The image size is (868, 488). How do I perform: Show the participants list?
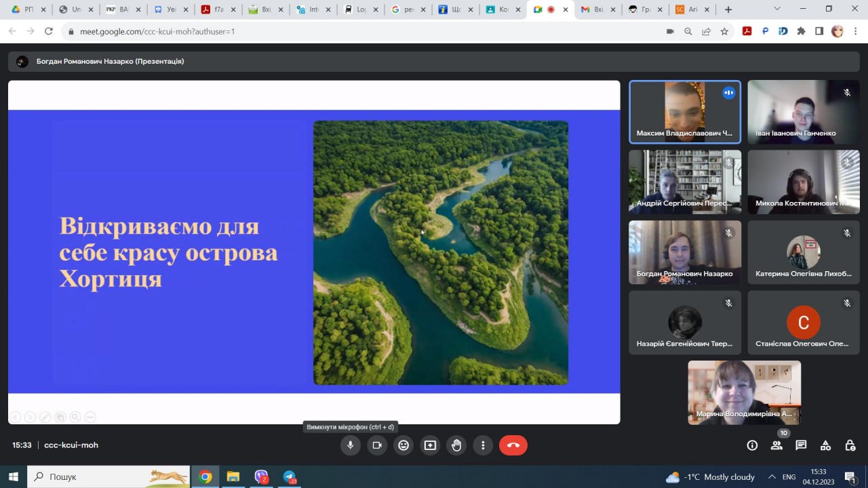click(x=776, y=445)
